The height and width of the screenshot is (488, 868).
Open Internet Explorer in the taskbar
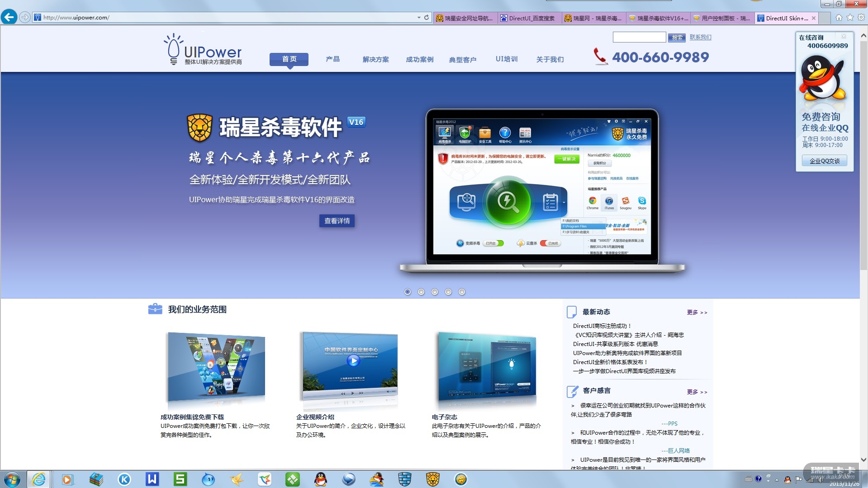click(39, 479)
